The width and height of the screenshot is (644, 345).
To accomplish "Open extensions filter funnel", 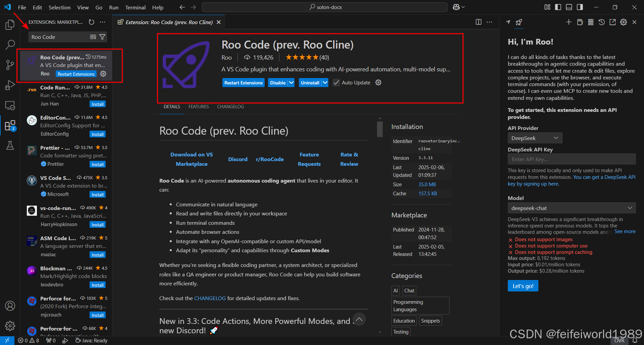I will 102,37.
